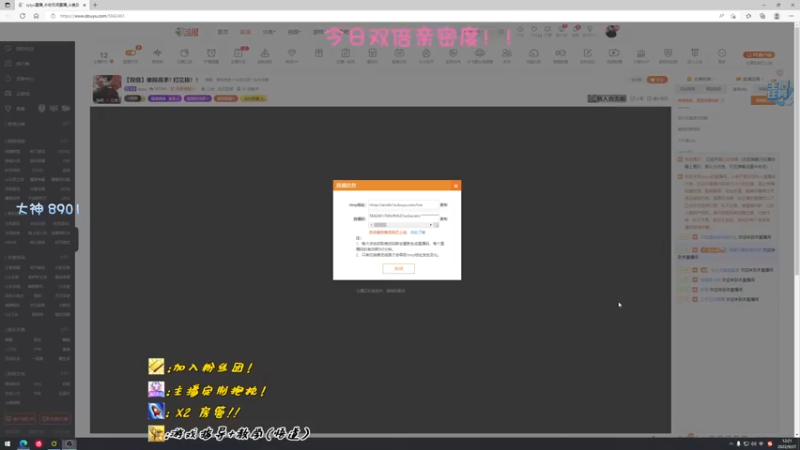Click the stream cover thumbnail beside the title
This screenshot has height=450, width=800.
[107, 89]
